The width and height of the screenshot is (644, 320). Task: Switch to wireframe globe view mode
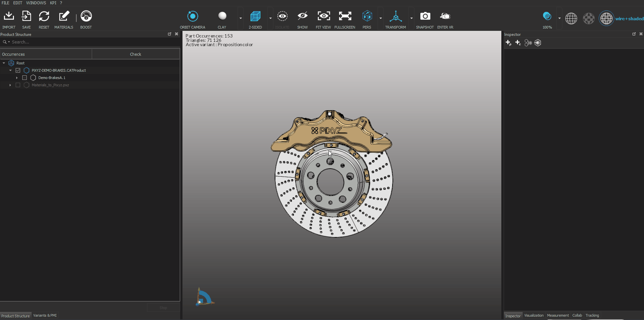pyautogui.click(x=571, y=19)
